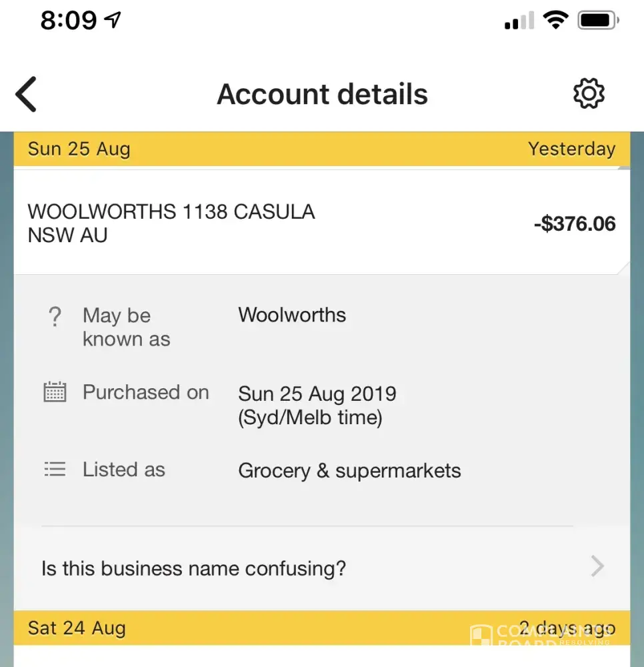The height and width of the screenshot is (667, 644).
Task: Tap the Account details title
Action: [322, 94]
